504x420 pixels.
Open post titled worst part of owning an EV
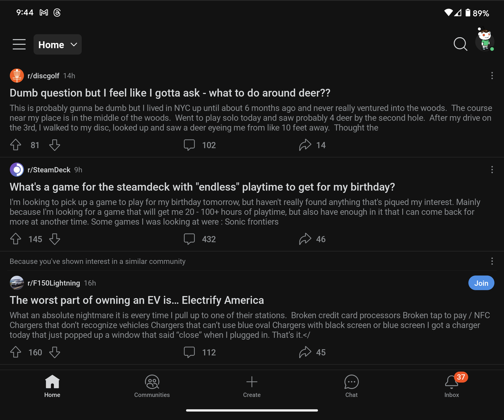point(137,300)
